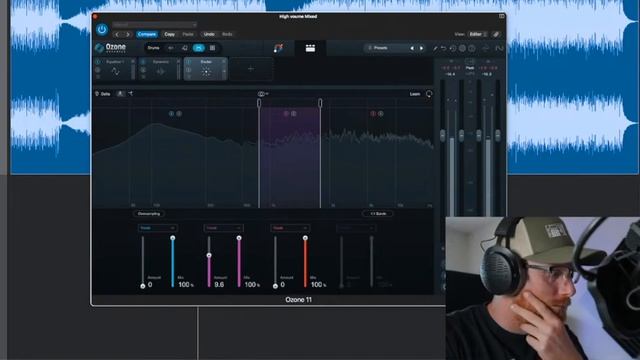
Task: Open the blue band exciter mode dropdown
Action: pyautogui.click(x=157, y=228)
